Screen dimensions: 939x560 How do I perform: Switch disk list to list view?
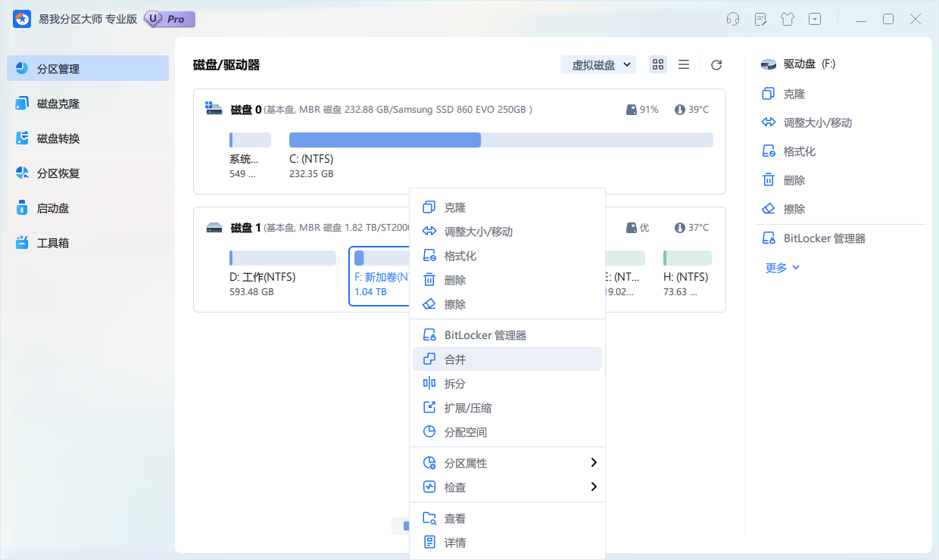click(684, 64)
